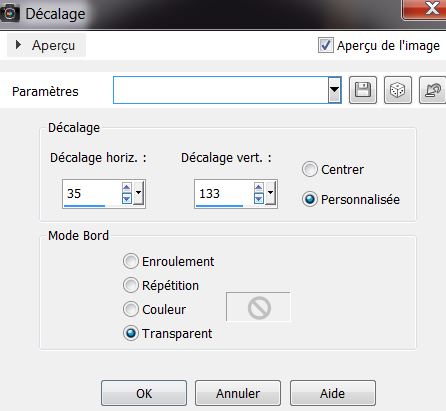Click the OK button

144,393
